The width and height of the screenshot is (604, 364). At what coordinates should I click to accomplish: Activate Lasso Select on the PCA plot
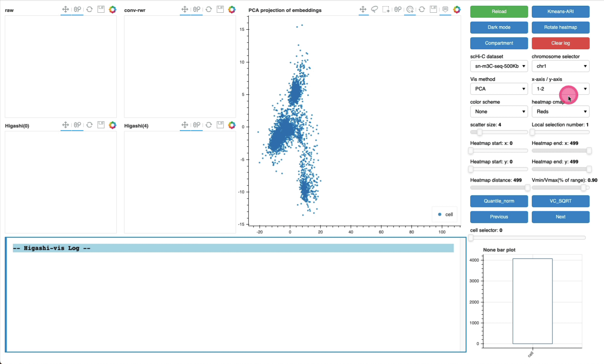pyautogui.click(x=375, y=9)
